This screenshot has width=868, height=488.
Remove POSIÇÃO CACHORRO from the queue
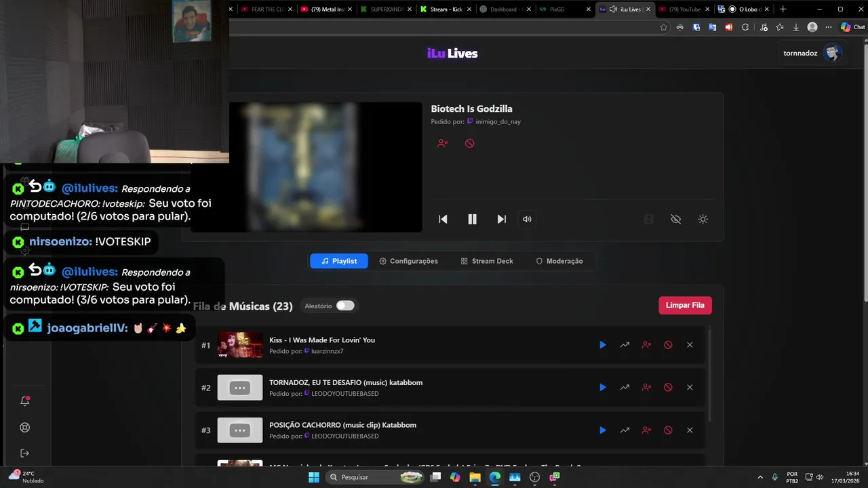pyautogui.click(x=690, y=430)
